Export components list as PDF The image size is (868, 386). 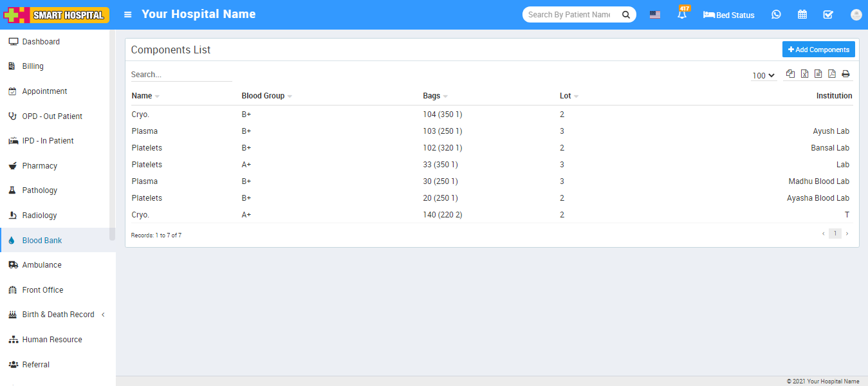coord(832,75)
